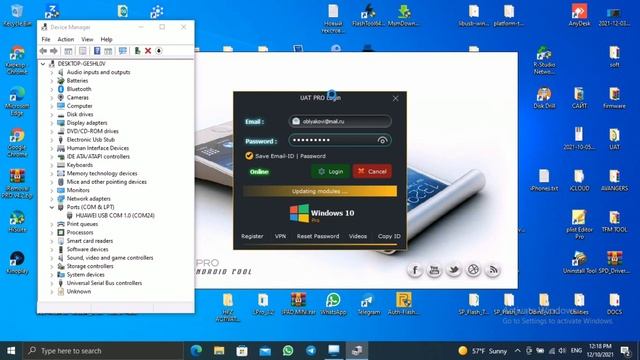
Task: Open the View menu in Device Manager
Action: (87, 39)
